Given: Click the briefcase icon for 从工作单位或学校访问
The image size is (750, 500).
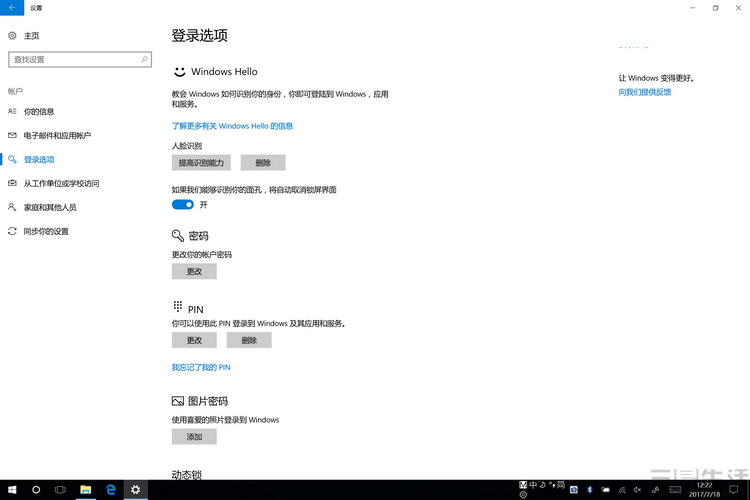Looking at the screenshot, I should [x=12, y=183].
